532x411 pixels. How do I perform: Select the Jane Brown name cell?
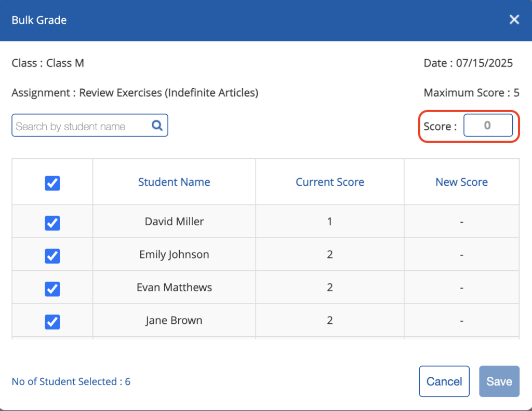pyautogui.click(x=174, y=320)
